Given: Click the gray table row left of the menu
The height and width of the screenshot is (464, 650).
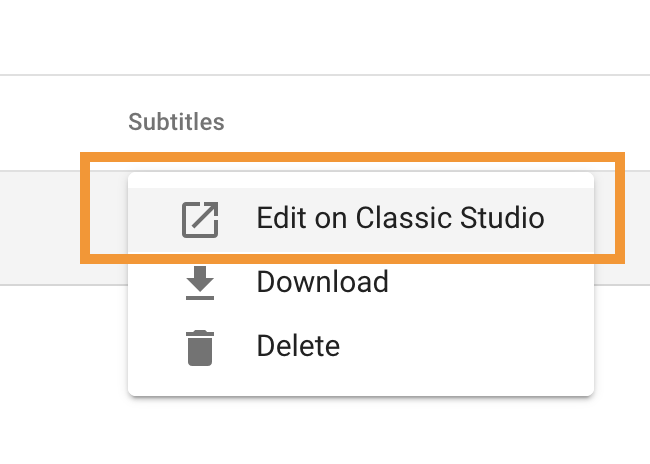Looking at the screenshot, I should coord(41,228).
